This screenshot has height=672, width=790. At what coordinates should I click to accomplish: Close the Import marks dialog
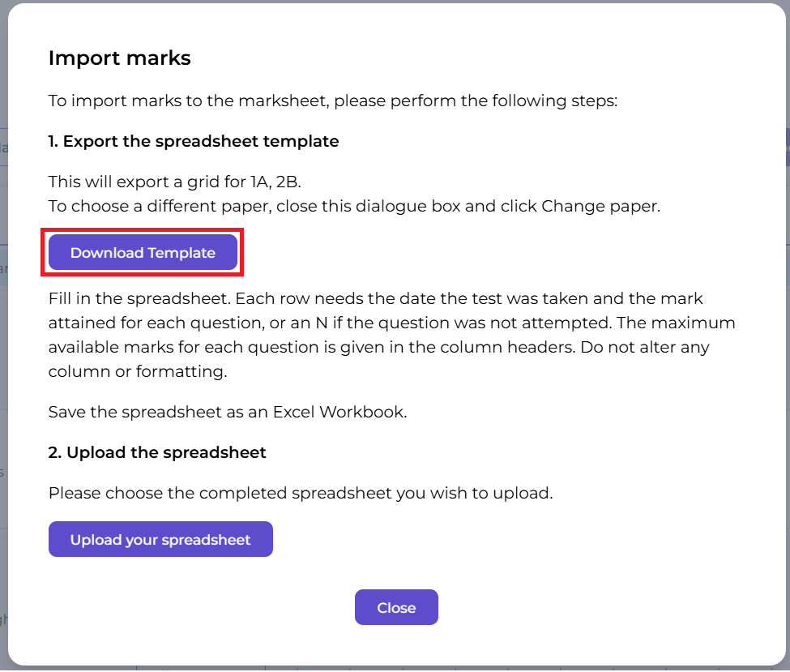pyautogui.click(x=396, y=607)
